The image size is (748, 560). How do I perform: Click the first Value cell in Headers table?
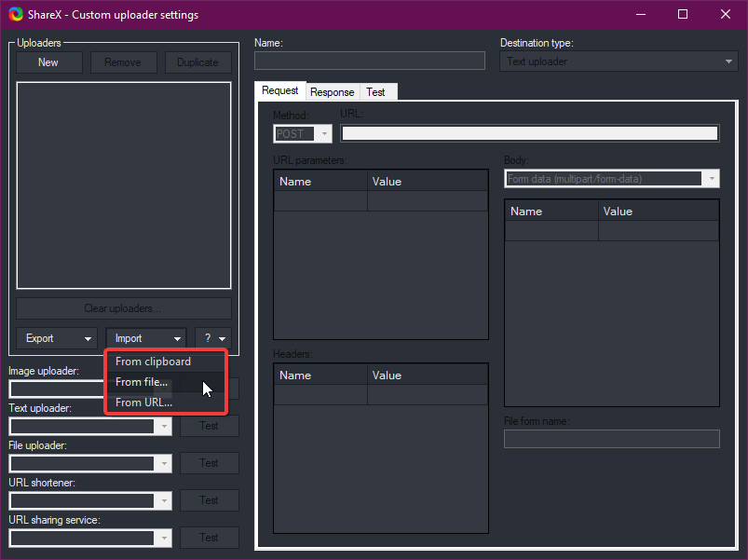pyautogui.click(x=428, y=394)
